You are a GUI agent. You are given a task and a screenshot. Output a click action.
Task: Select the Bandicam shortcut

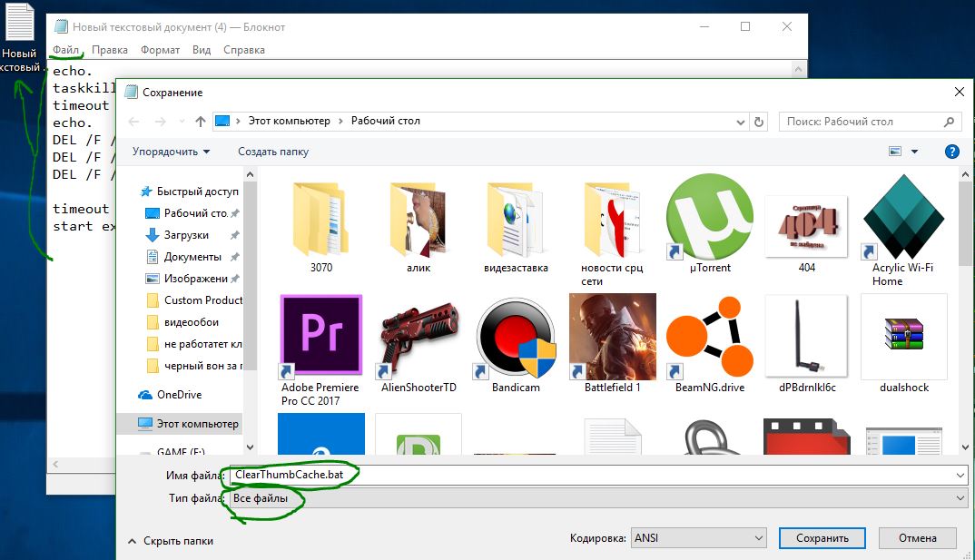pos(516,343)
